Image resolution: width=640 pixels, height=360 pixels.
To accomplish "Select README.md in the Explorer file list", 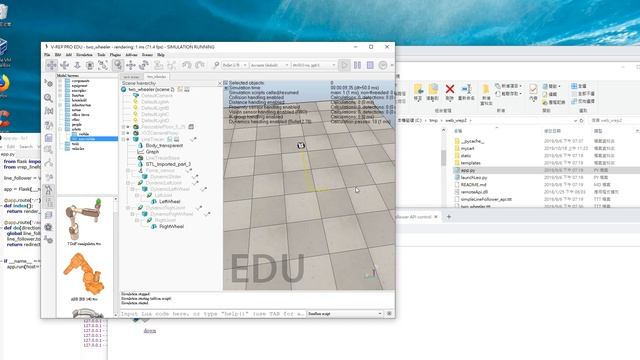I will click(473, 185).
